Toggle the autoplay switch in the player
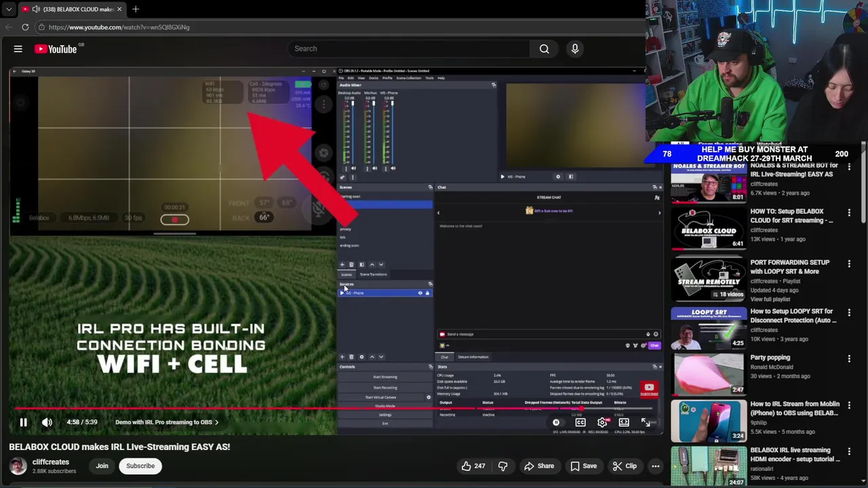 pyautogui.click(x=556, y=422)
